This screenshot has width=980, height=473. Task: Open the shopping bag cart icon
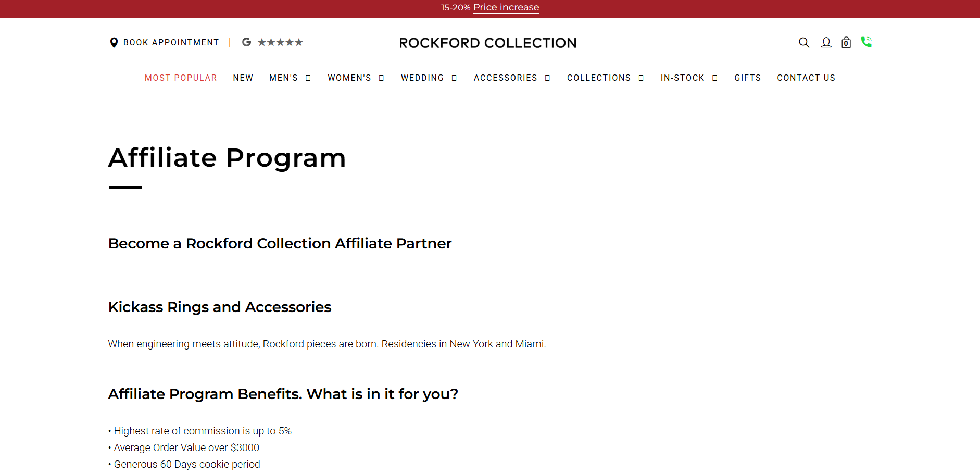pyautogui.click(x=846, y=43)
